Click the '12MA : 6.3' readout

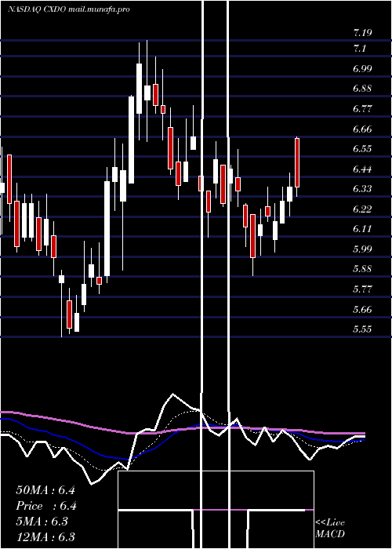(45, 536)
